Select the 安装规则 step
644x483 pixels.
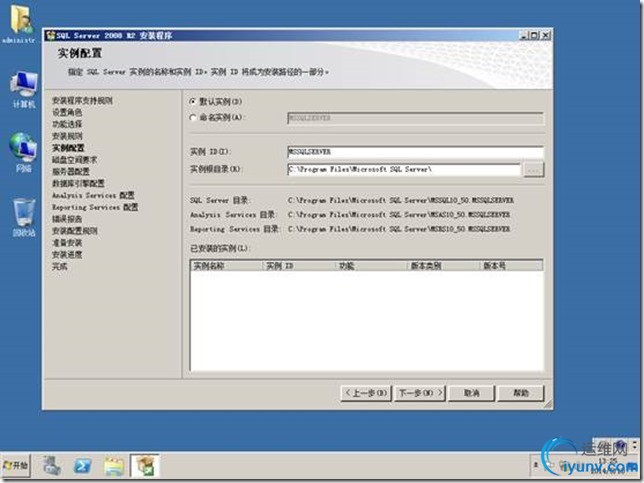67,136
